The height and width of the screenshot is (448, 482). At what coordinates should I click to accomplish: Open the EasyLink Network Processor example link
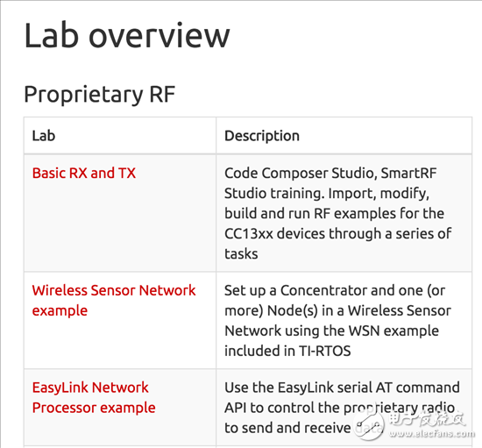[x=94, y=397]
